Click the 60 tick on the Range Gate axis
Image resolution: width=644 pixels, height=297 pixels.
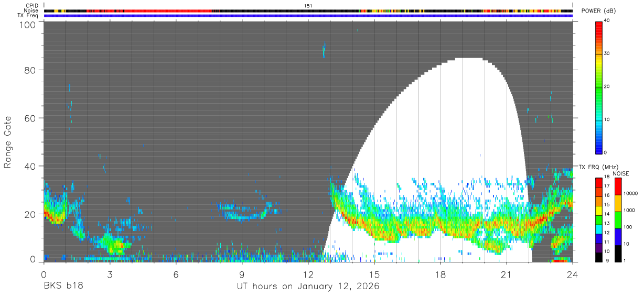tap(29, 118)
